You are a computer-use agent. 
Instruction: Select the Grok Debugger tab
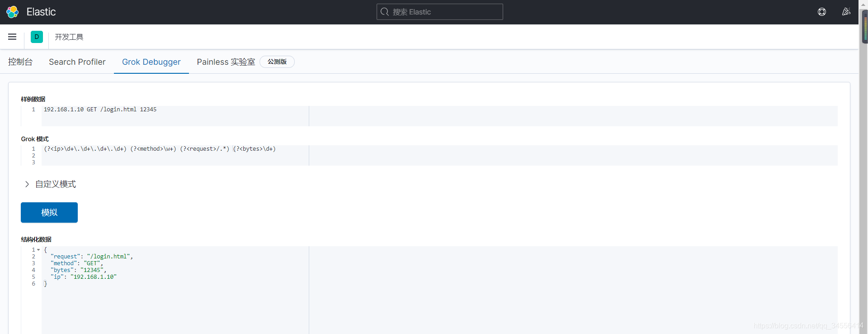(x=151, y=62)
